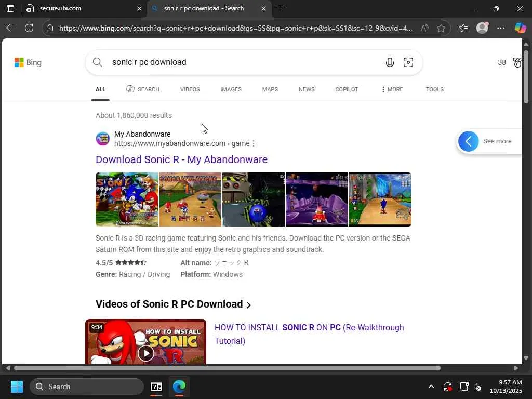Add this page to favorites

441,28
